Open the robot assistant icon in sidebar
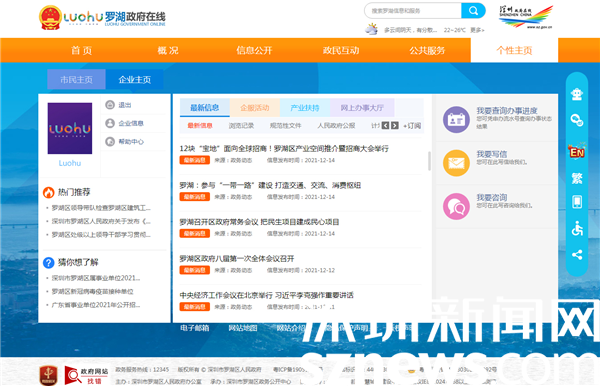The height and width of the screenshot is (386, 600). [x=577, y=94]
